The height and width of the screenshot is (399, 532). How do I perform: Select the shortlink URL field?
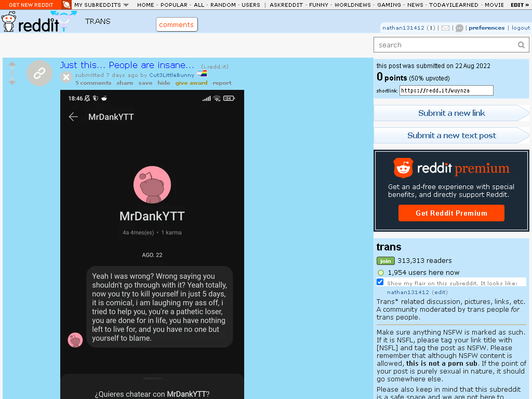446,90
